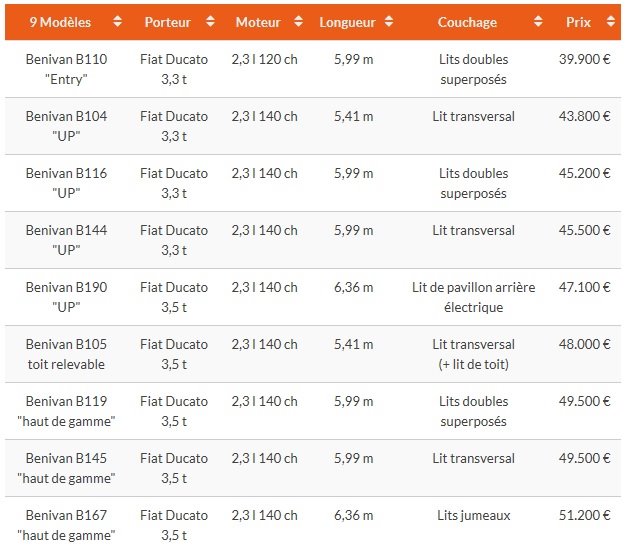Image resolution: width=640 pixels, height=557 pixels.
Task: Click the Lit de pavillon arrière électrique cell
Action: 473,297
